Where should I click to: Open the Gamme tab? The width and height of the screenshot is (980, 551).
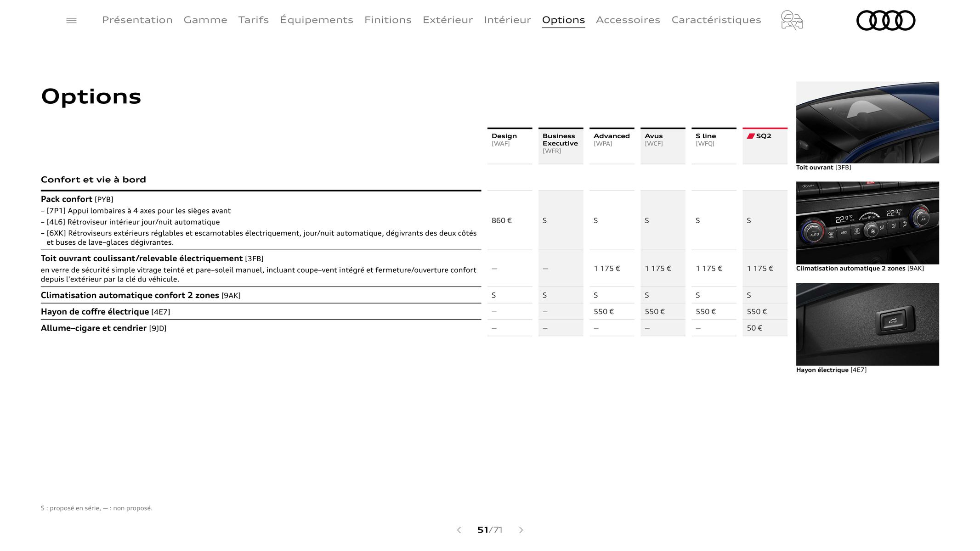[x=205, y=20]
